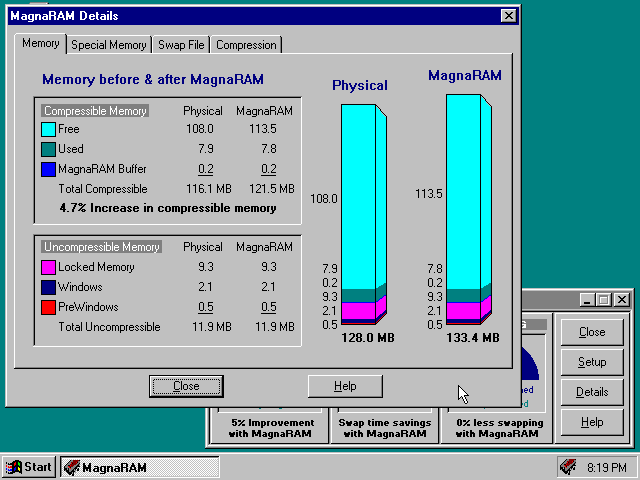Click '5% Improvement with MagnaRAM' label
This screenshot has height=480, width=640.
(272, 428)
